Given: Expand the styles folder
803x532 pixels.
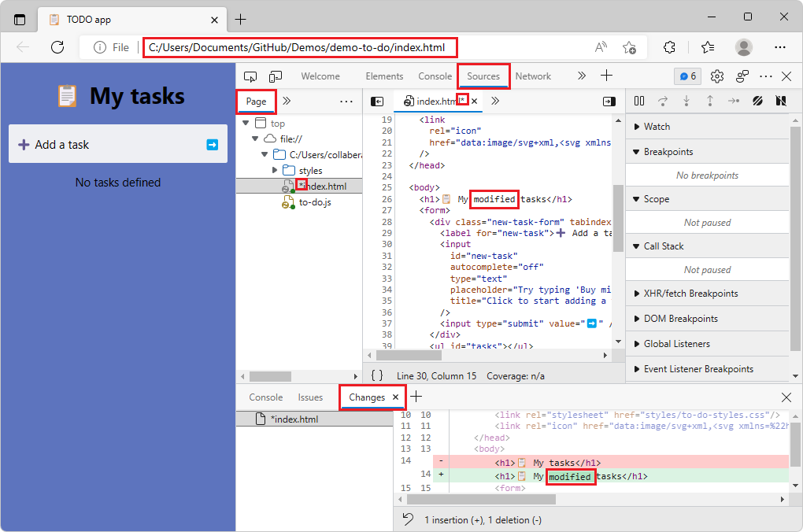Looking at the screenshot, I should (275, 171).
